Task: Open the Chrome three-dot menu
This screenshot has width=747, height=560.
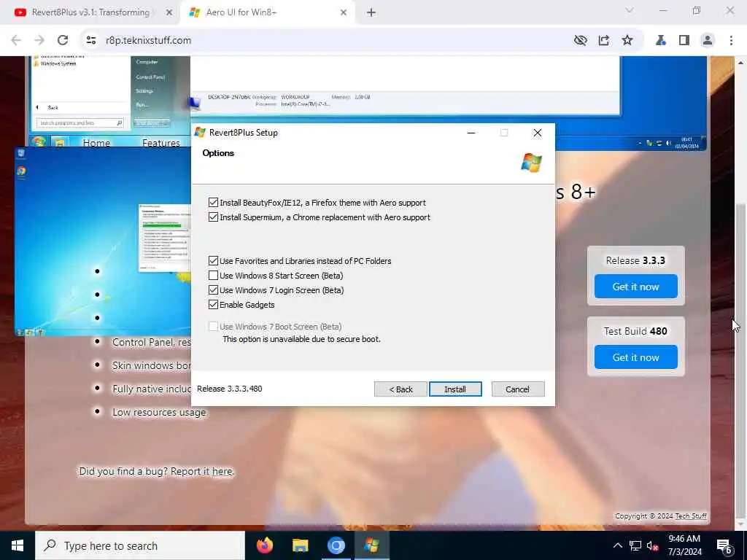Action: tap(731, 40)
